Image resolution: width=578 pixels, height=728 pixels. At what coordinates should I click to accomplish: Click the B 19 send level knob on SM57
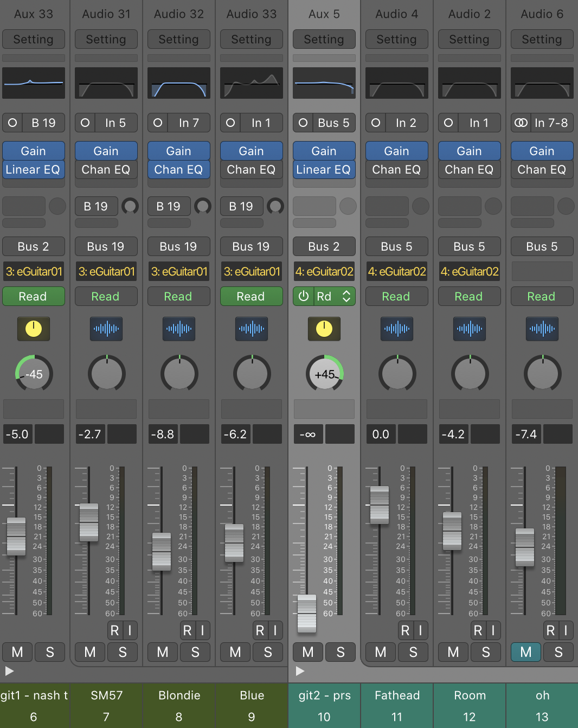(x=130, y=206)
